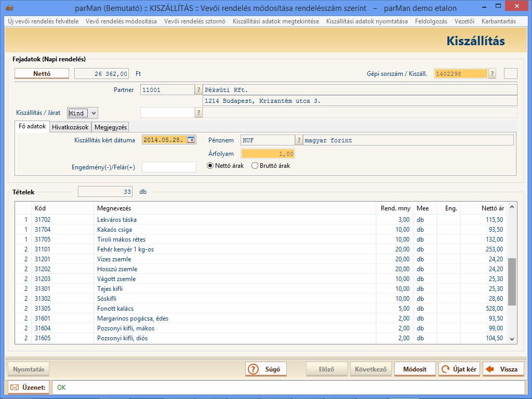
Task: Focus the Gépi sorszám field 1402298
Action: (x=461, y=74)
